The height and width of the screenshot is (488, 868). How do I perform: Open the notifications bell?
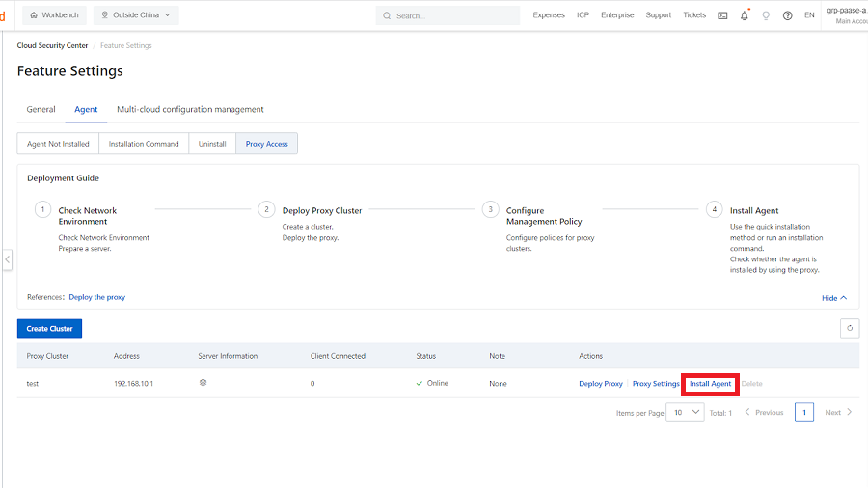[x=744, y=15]
